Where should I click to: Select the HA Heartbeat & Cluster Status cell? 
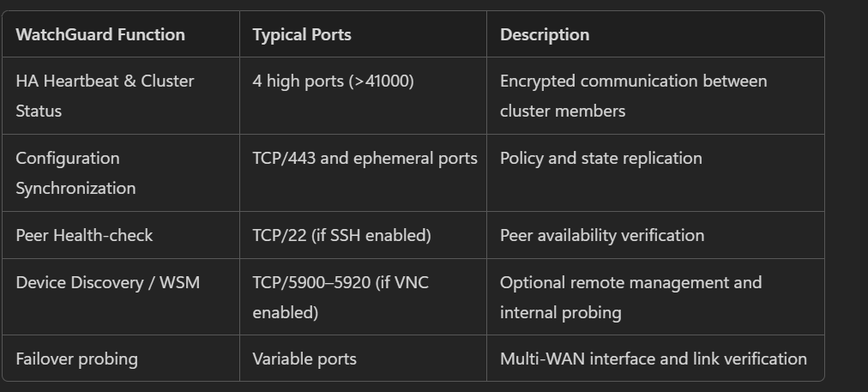coord(121,96)
